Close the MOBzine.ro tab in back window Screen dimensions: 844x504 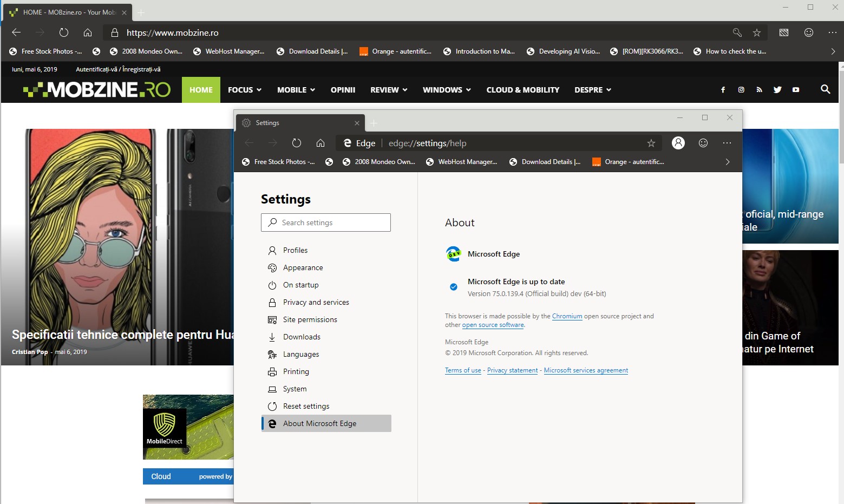point(124,12)
